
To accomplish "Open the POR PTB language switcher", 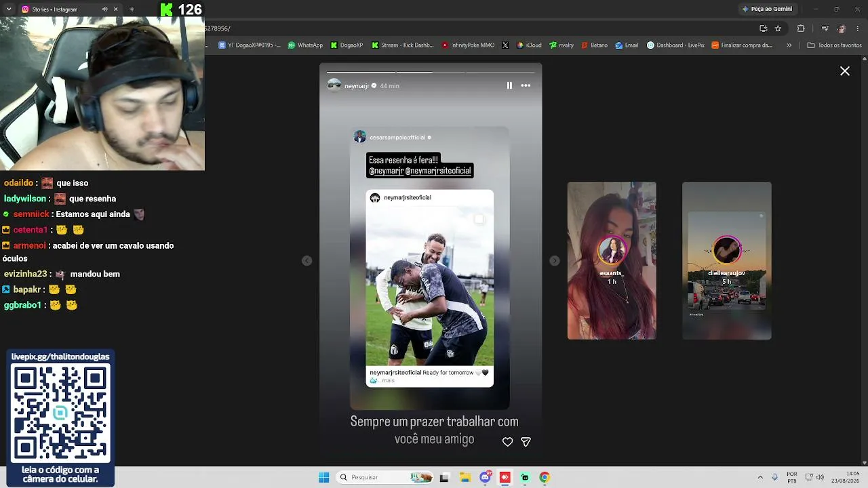I will click(792, 477).
